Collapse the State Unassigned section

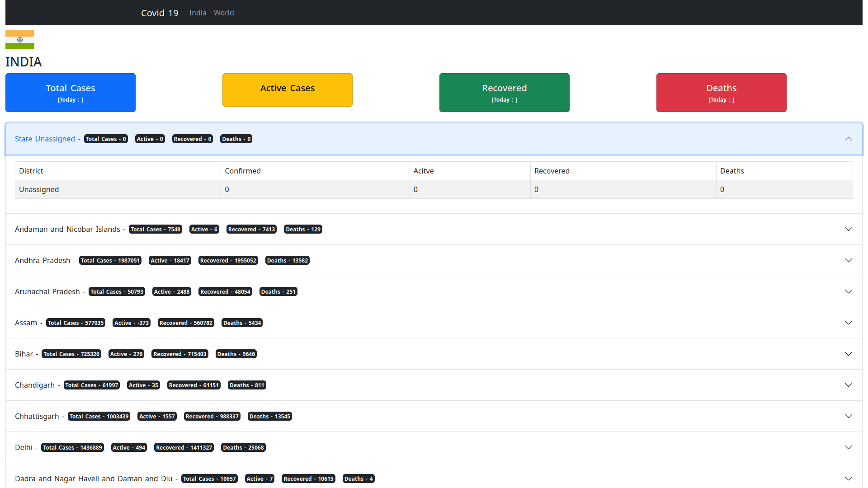coord(849,139)
